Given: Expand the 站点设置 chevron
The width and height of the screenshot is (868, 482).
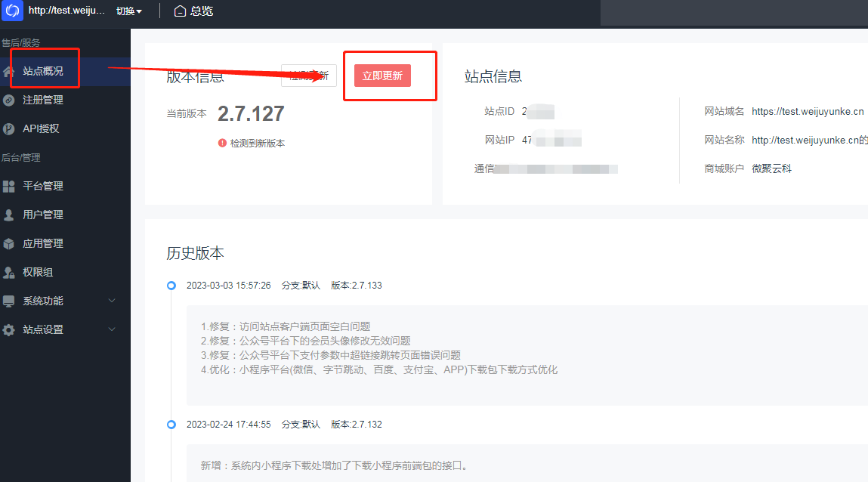Looking at the screenshot, I should 112,330.
